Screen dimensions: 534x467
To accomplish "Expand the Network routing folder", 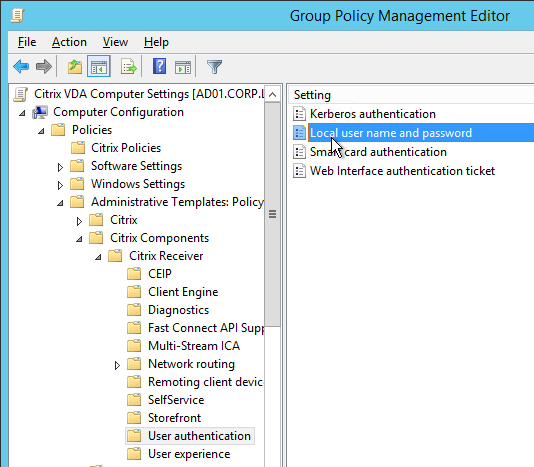I will coord(117,365).
